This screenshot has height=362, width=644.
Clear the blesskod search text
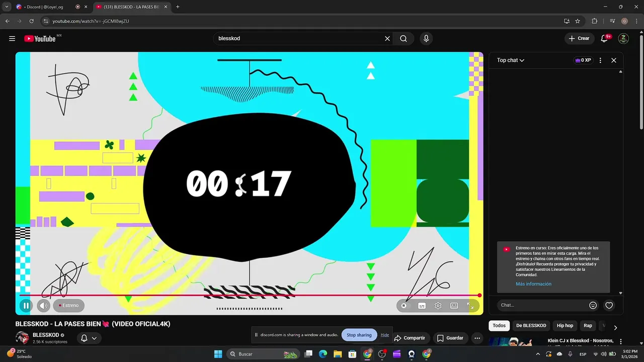coord(387,39)
